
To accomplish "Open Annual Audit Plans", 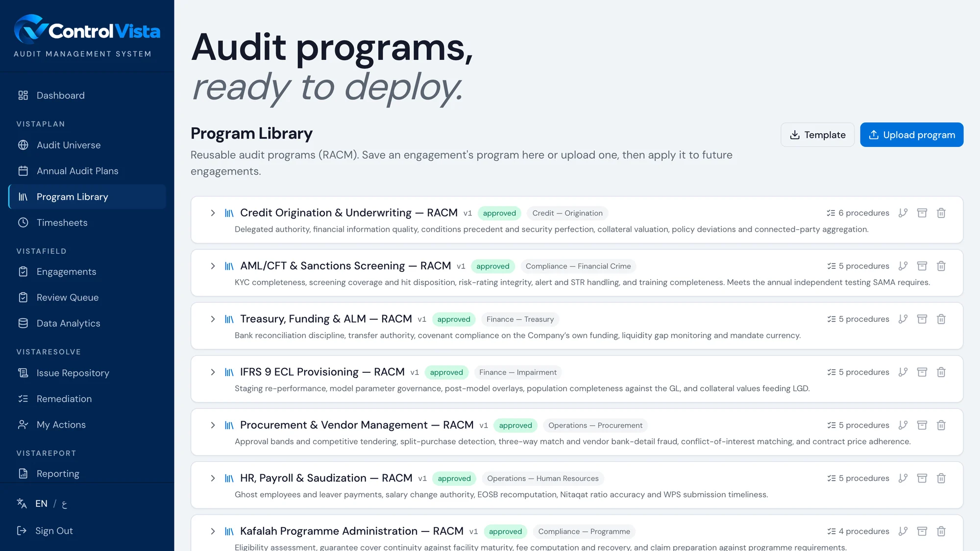I will (x=87, y=171).
